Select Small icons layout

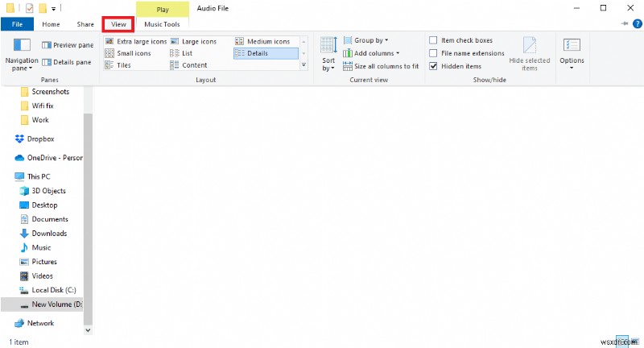coord(128,53)
